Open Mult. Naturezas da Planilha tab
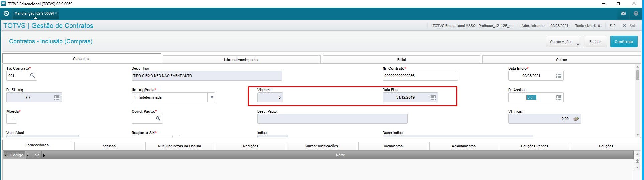The width and height of the screenshot is (644, 180). pos(179,146)
